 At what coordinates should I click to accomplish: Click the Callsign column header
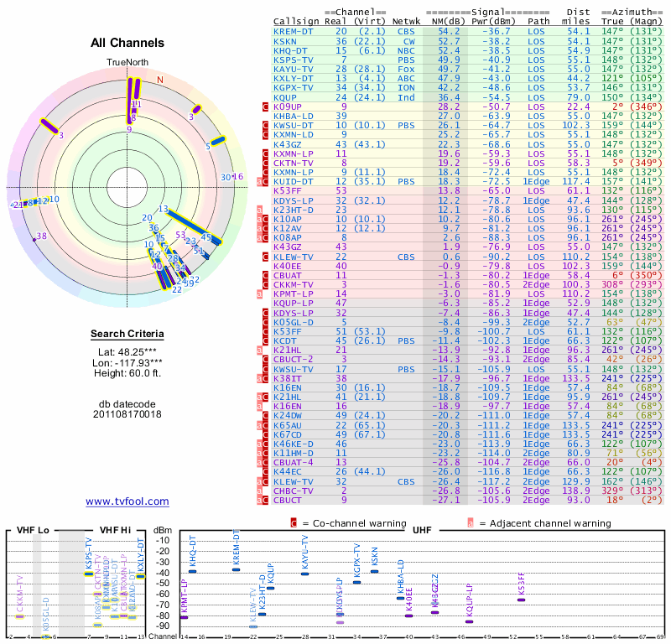click(x=296, y=22)
